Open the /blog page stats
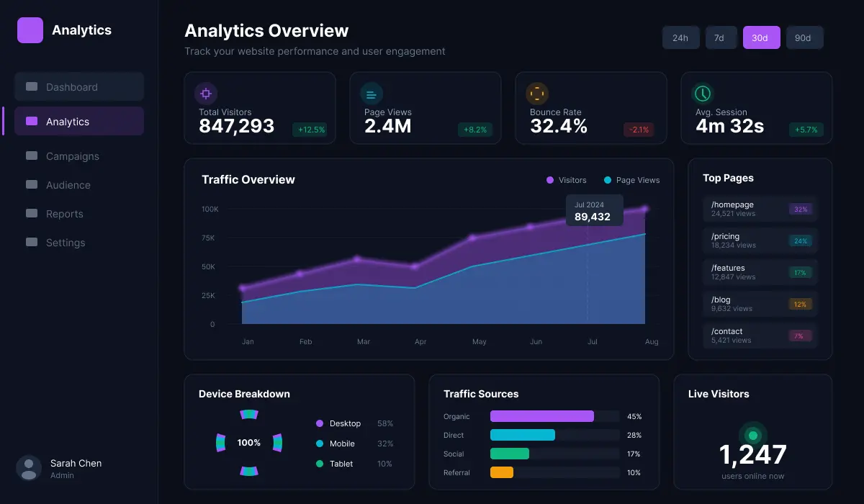 click(x=760, y=303)
